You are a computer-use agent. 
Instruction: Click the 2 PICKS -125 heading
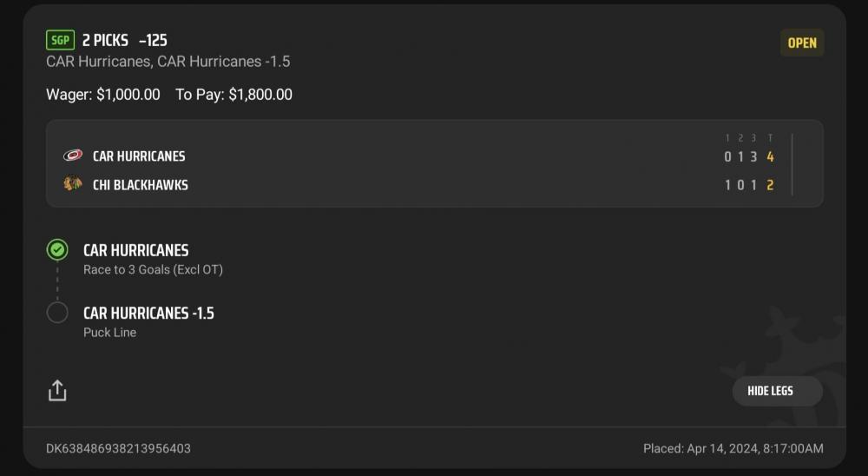[x=124, y=40]
